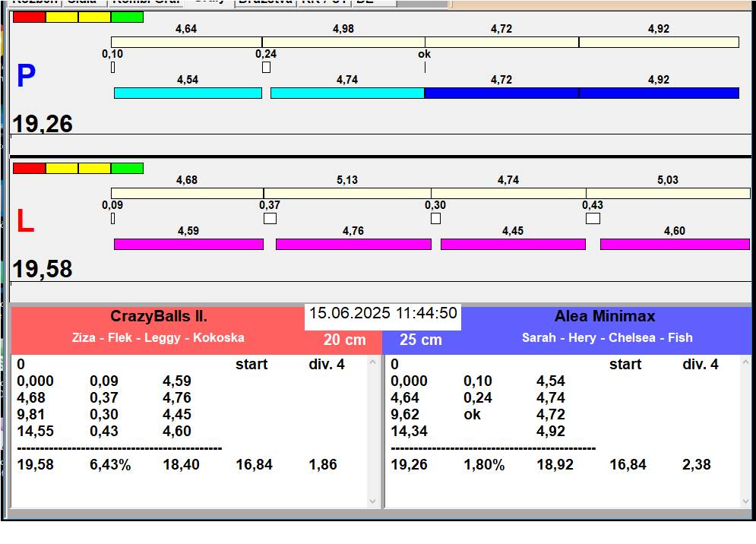Click the first yellow light in lane P
756x544 pixels.
[62, 17]
